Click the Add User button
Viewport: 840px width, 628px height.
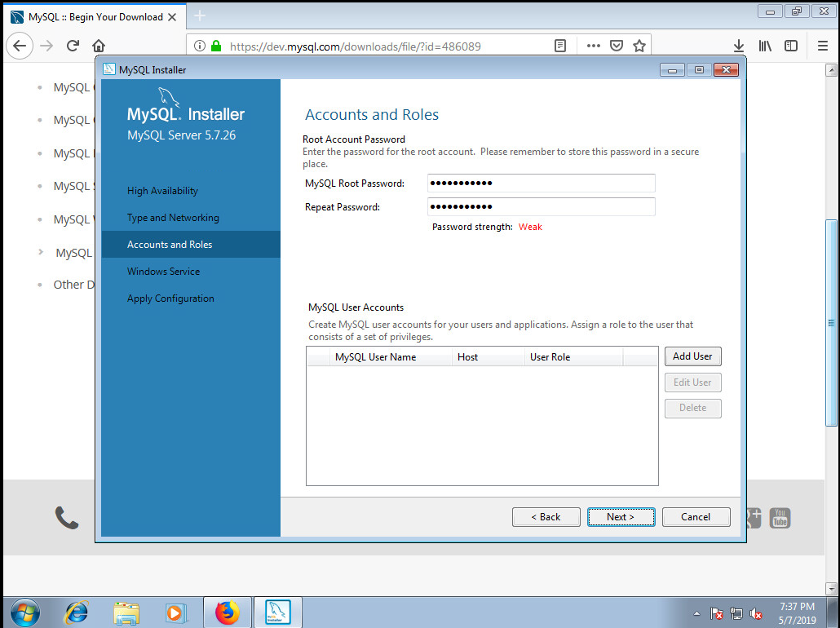(x=692, y=356)
